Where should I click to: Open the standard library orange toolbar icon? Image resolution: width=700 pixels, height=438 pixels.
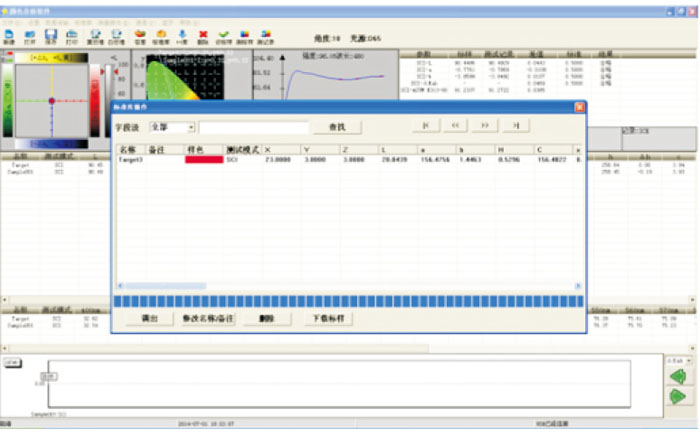click(x=161, y=37)
